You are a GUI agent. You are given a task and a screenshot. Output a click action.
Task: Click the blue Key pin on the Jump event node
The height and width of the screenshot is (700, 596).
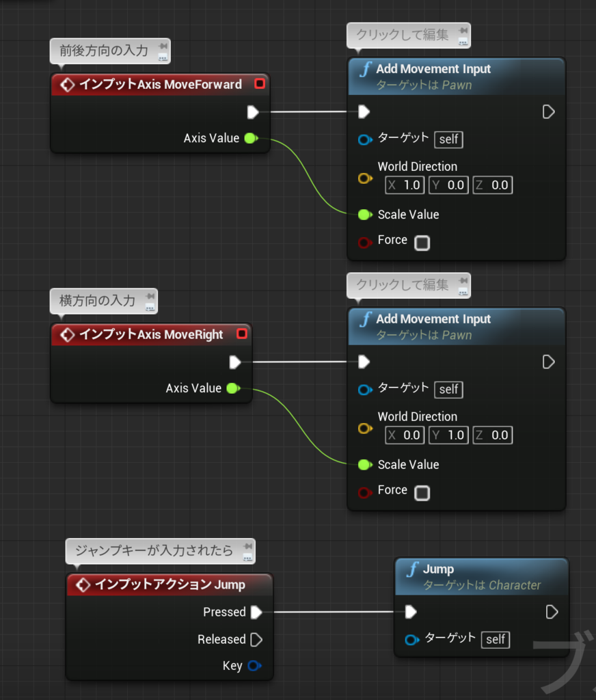point(254,666)
